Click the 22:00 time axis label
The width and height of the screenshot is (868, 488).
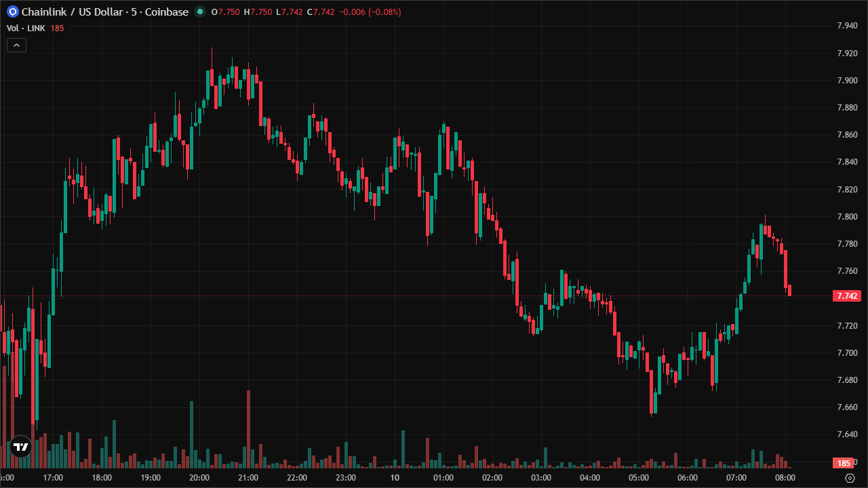(297, 478)
